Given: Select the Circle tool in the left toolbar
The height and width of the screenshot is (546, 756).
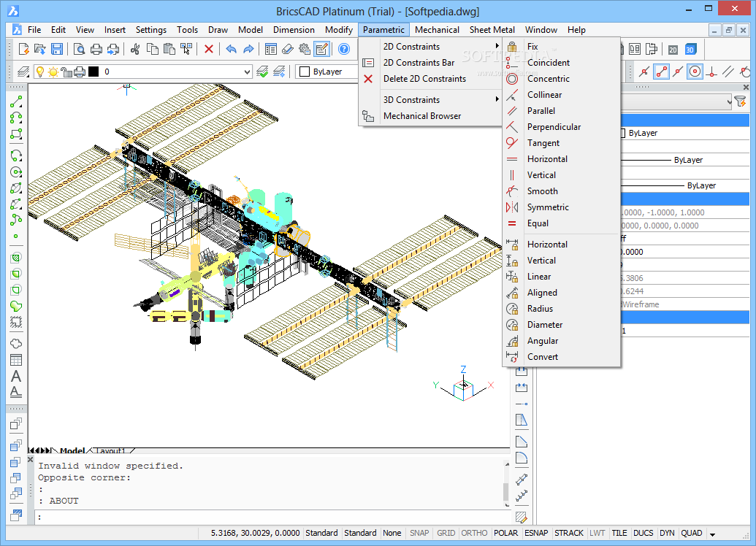Looking at the screenshot, I should click(16, 172).
